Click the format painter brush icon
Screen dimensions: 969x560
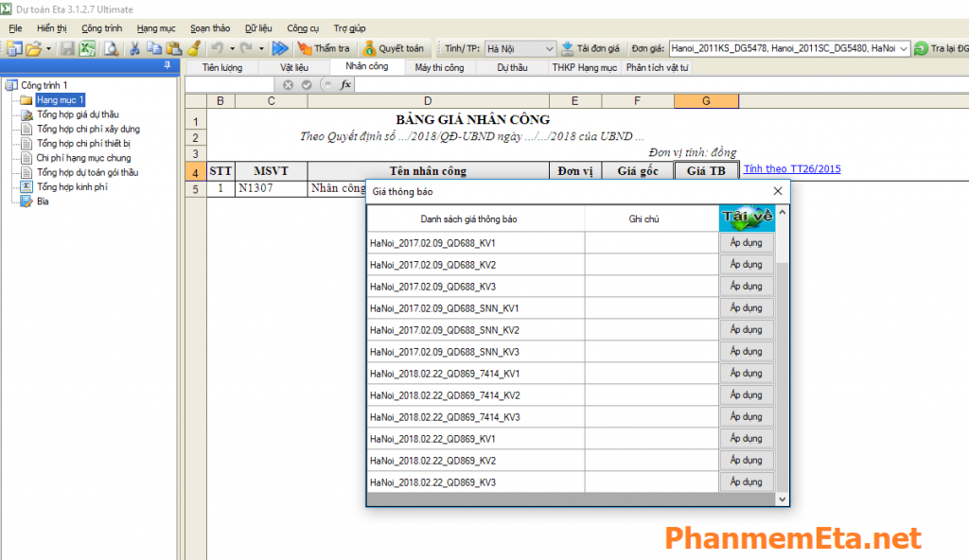click(192, 48)
